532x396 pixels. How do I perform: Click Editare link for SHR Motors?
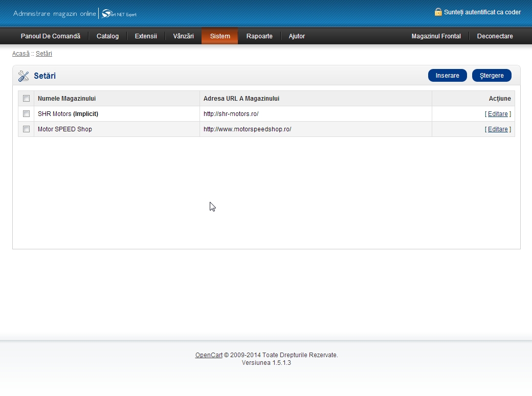coord(498,114)
